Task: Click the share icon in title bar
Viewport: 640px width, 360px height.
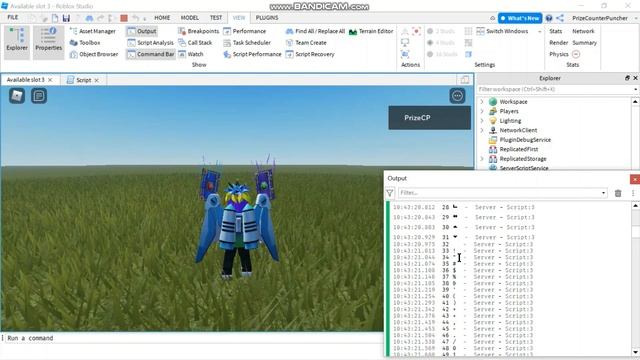Action: pos(560,18)
